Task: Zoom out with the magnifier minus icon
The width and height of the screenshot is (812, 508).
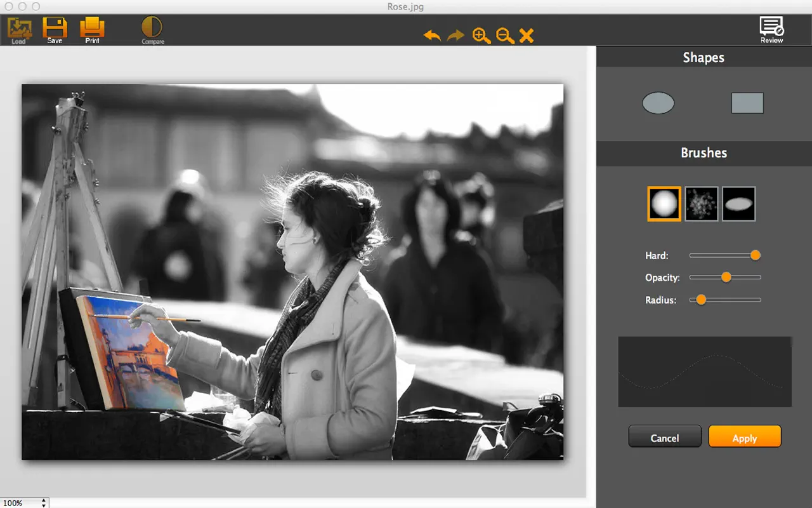Action: [x=504, y=36]
